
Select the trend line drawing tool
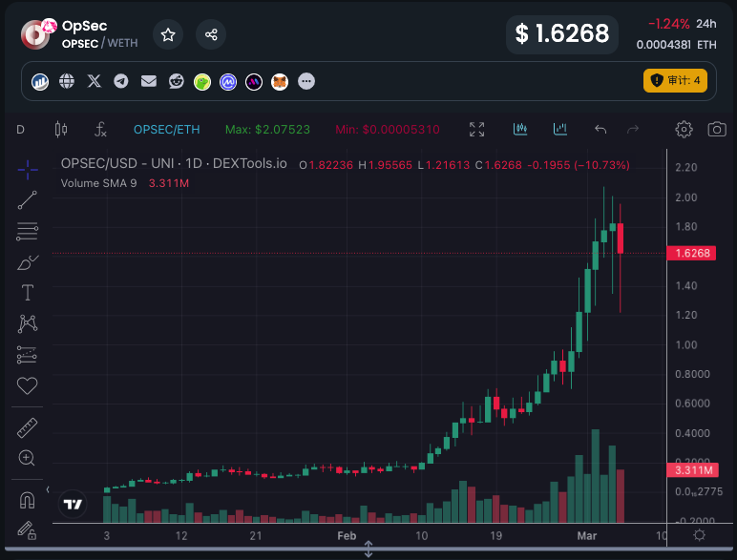click(x=28, y=200)
